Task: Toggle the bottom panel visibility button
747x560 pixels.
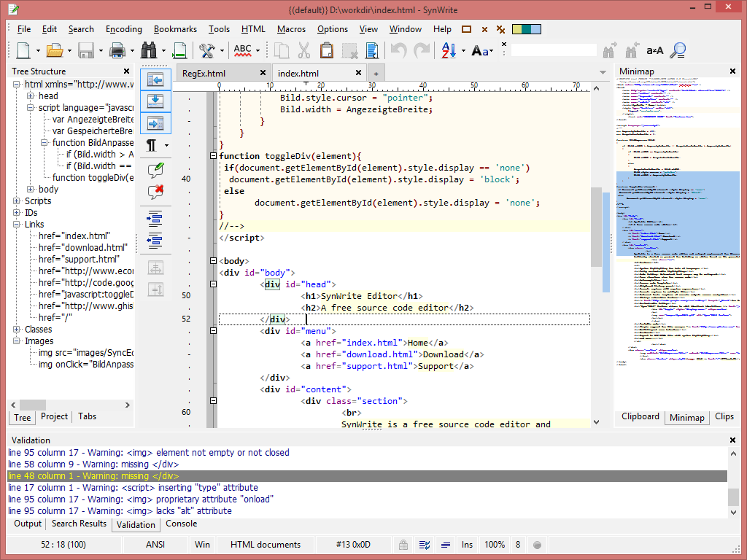Action: (x=155, y=101)
